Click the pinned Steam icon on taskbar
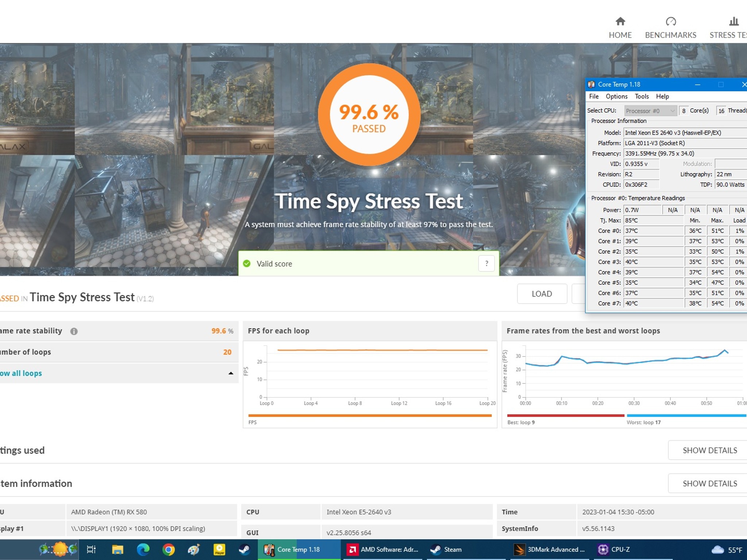Image resolution: width=747 pixels, height=560 pixels. click(244, 549)
